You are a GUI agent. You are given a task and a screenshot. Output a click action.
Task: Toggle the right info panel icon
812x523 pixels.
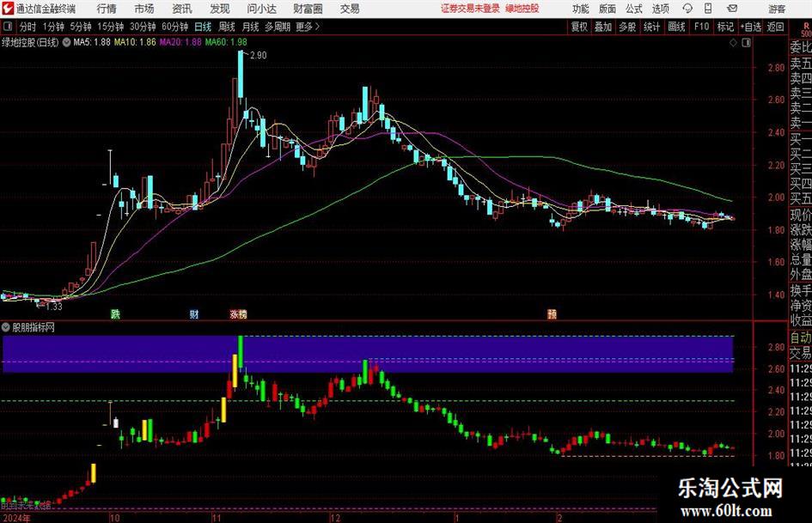point(746,42)
